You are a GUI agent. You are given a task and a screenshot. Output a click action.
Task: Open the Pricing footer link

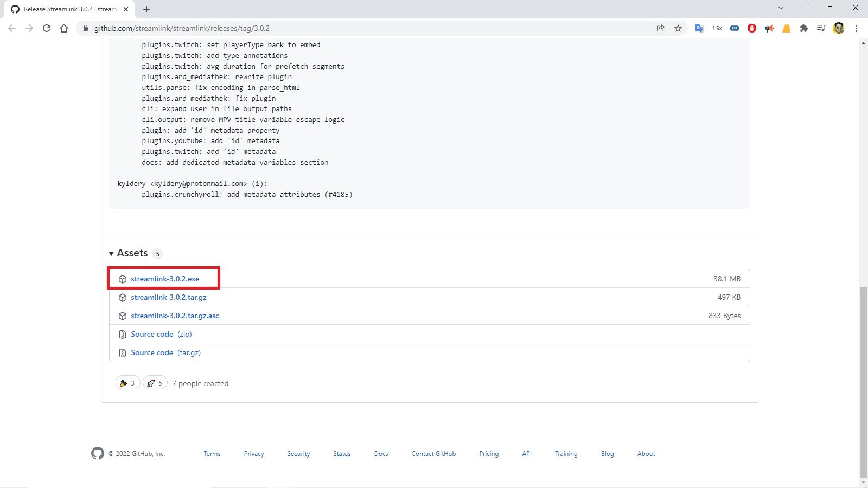[489, 454]
